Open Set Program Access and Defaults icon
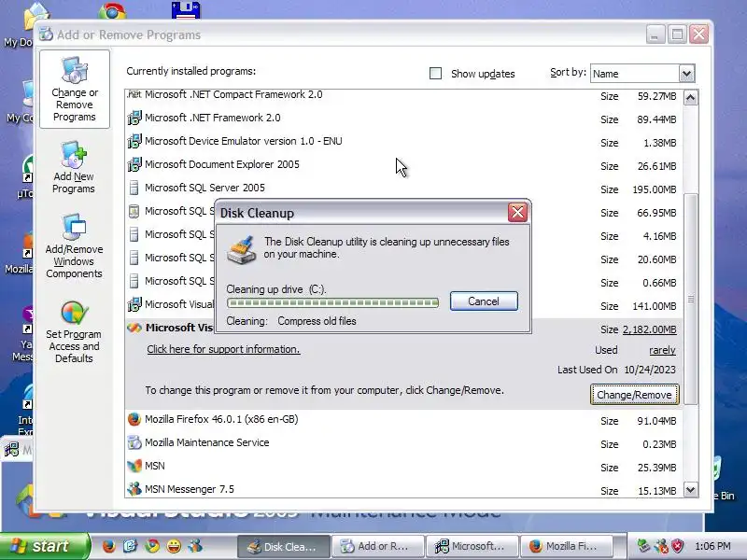 tap(74, 313)
